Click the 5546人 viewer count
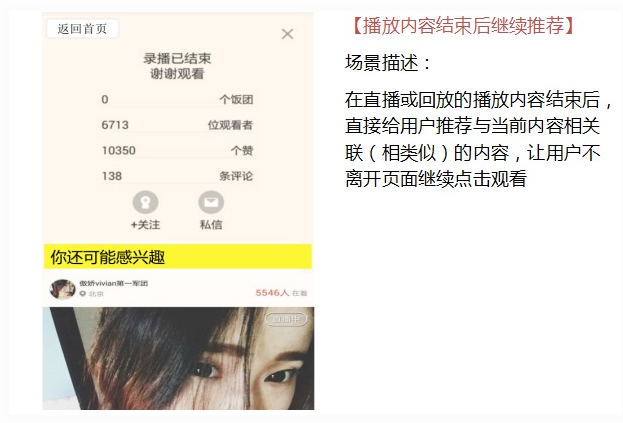Viewport: 623px width, 423px height. pyautogui.click(x=272, y=293)
